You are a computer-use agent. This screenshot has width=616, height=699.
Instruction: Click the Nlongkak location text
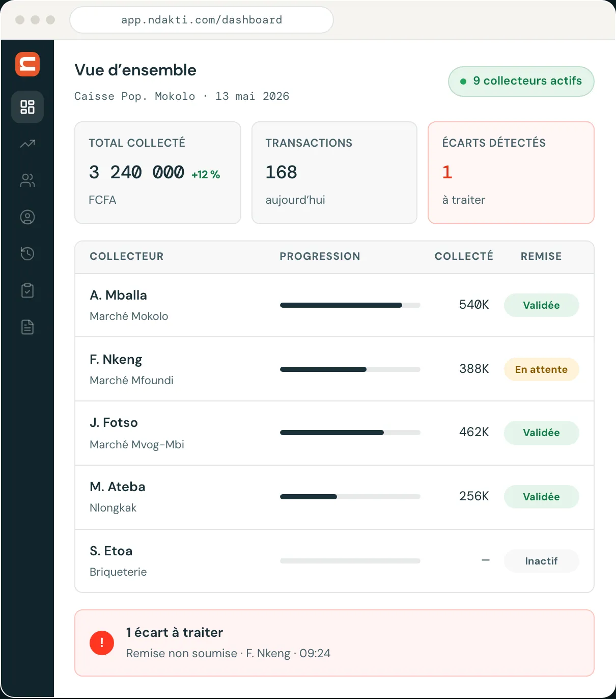point(113,508)
